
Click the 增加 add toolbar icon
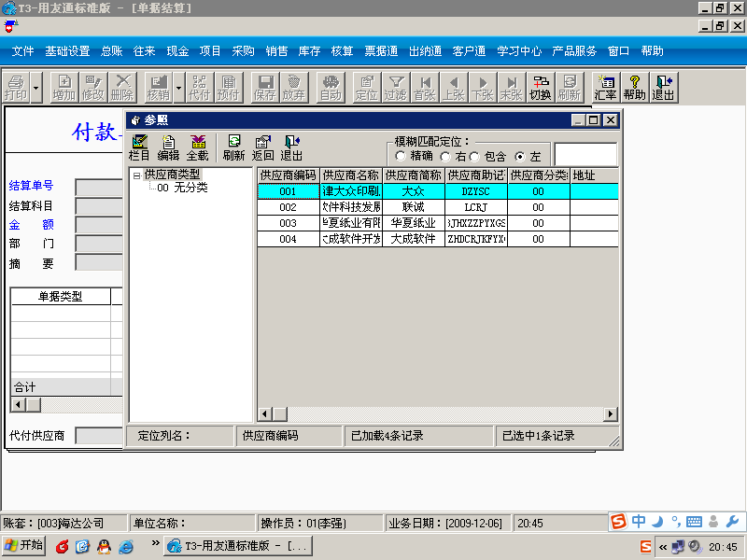coord(64,88)
